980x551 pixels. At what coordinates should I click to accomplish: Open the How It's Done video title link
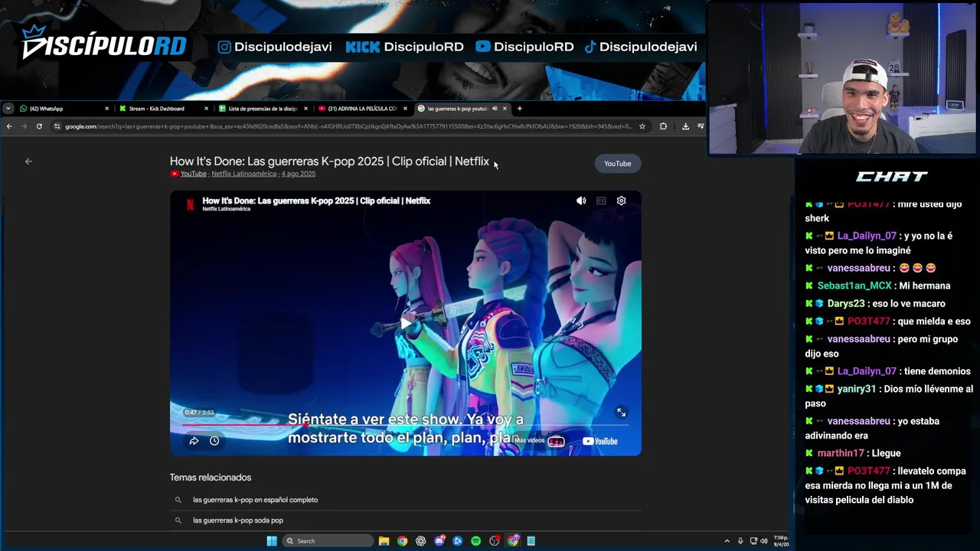(329, 161)
